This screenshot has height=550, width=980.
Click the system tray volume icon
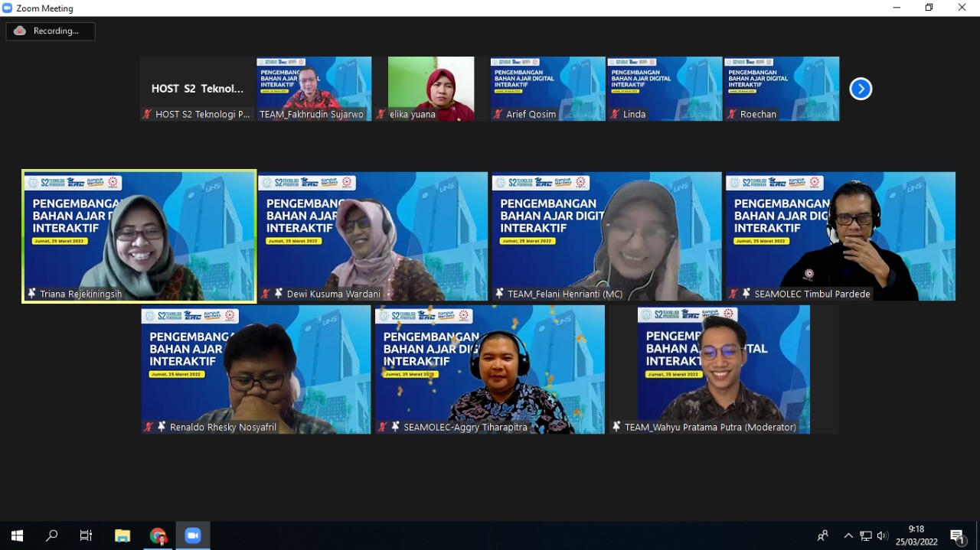coord(883,535)
